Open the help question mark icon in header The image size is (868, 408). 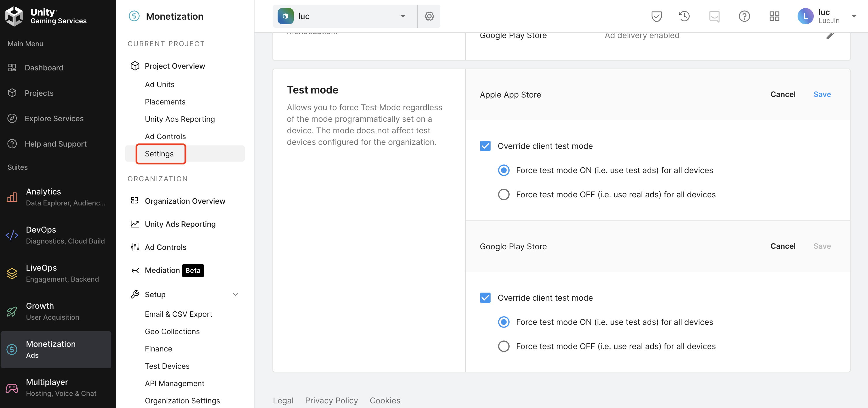click(x=744, y=16)
